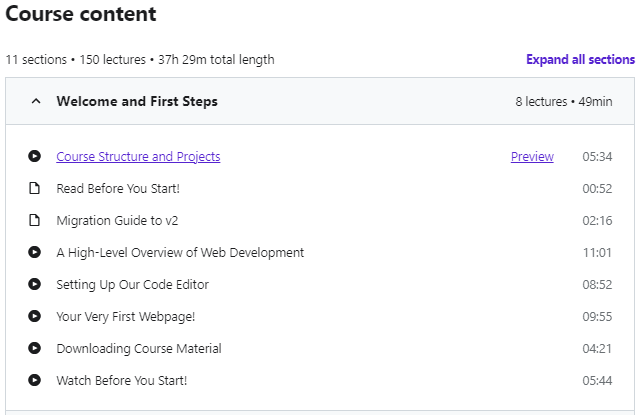
Task: Click document icon beside Read Before You Start
Action: tap(35, 188)
